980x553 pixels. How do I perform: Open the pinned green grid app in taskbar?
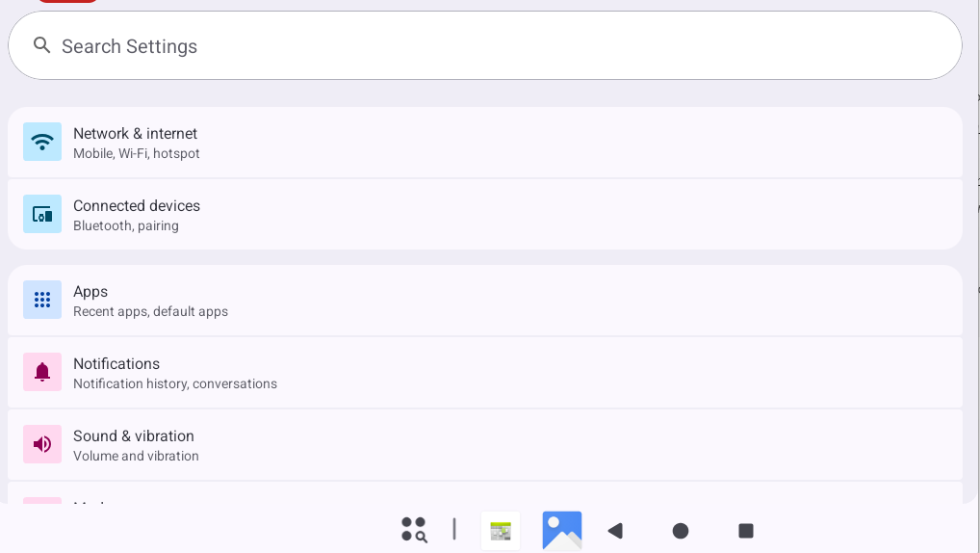point(501,531)
